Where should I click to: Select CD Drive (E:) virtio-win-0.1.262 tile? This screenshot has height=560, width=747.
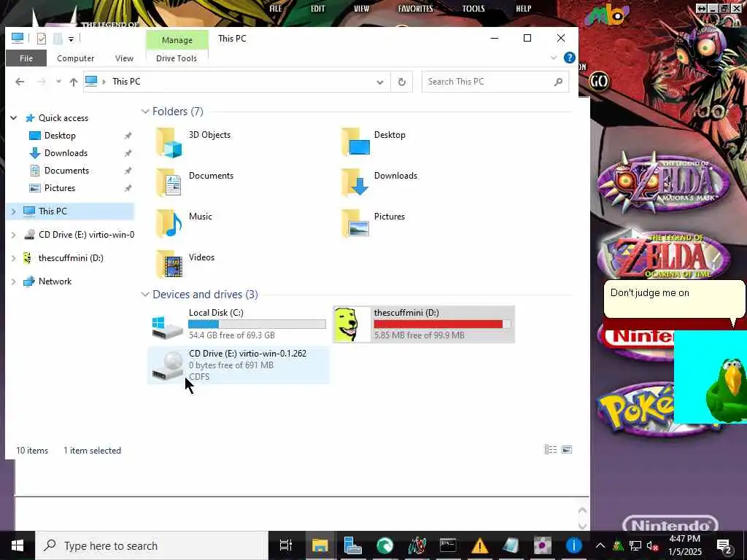pos(239,365)
